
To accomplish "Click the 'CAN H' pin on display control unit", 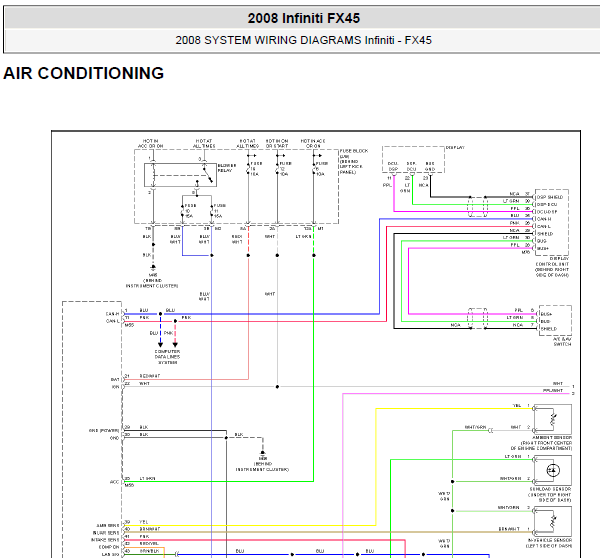I will point(544,219).
